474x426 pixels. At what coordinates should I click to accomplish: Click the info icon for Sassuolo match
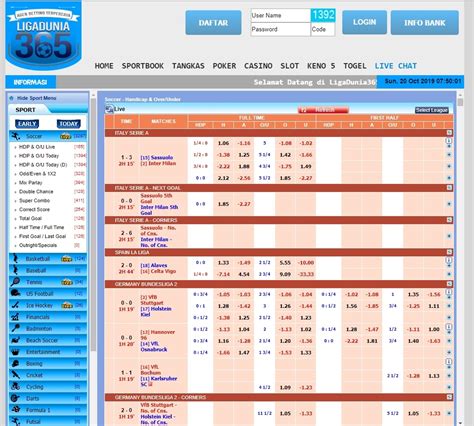449,141
